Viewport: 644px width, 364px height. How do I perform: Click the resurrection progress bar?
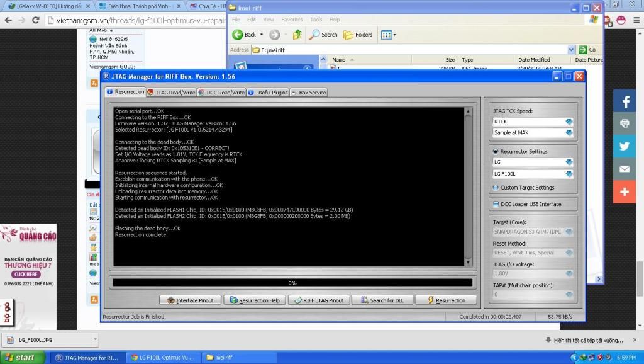[x=292, y=283]
